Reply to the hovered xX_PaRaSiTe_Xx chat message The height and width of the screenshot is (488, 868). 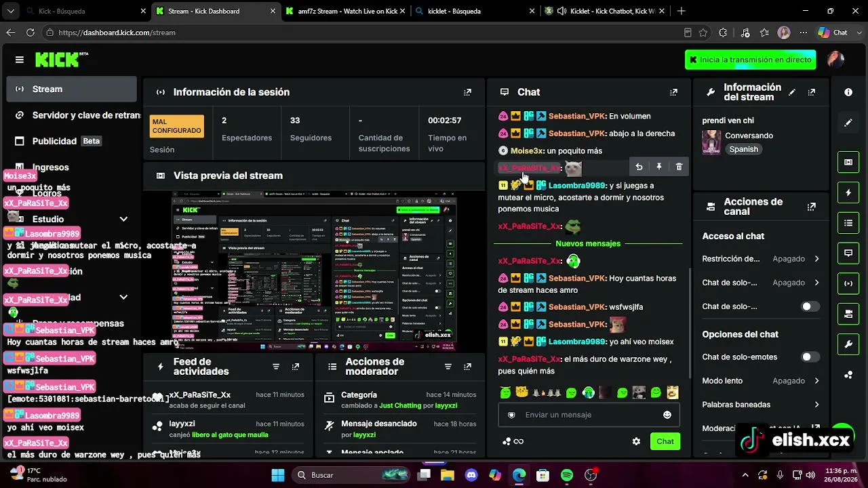point(639,167)
